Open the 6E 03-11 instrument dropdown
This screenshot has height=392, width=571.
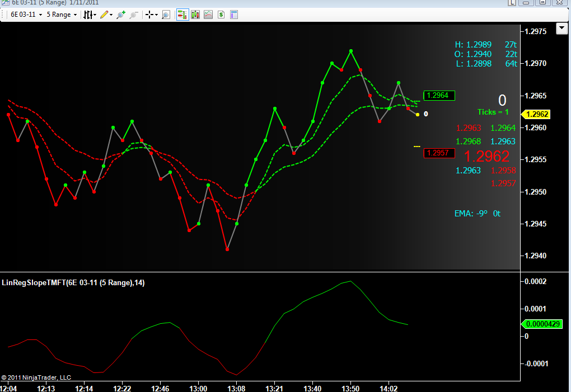[x=26, y=15]
